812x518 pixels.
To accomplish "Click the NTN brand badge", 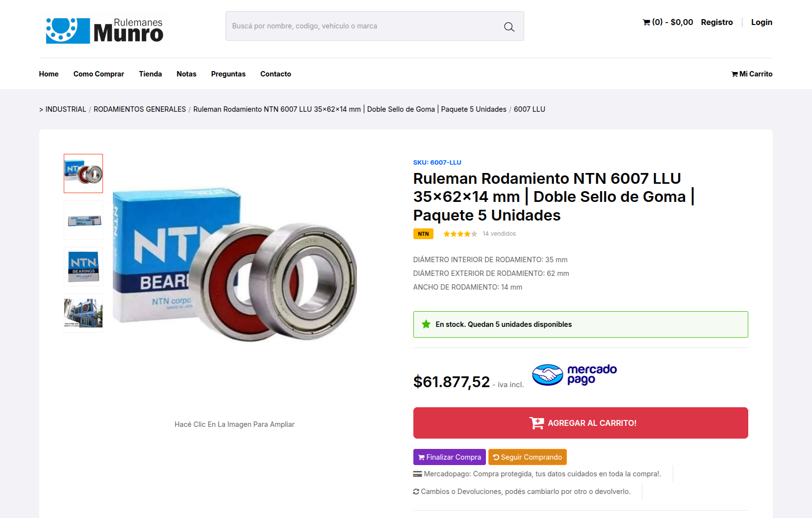I will (423, 234).
